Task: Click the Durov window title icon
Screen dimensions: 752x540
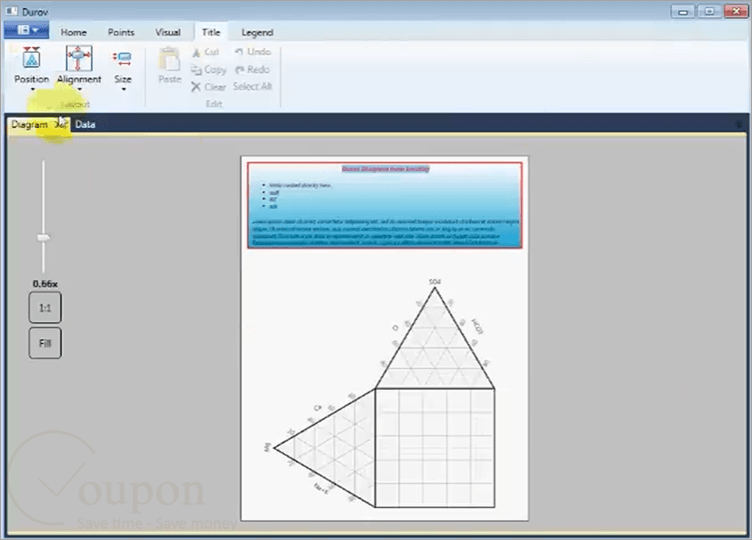Action: click(12, 11)
